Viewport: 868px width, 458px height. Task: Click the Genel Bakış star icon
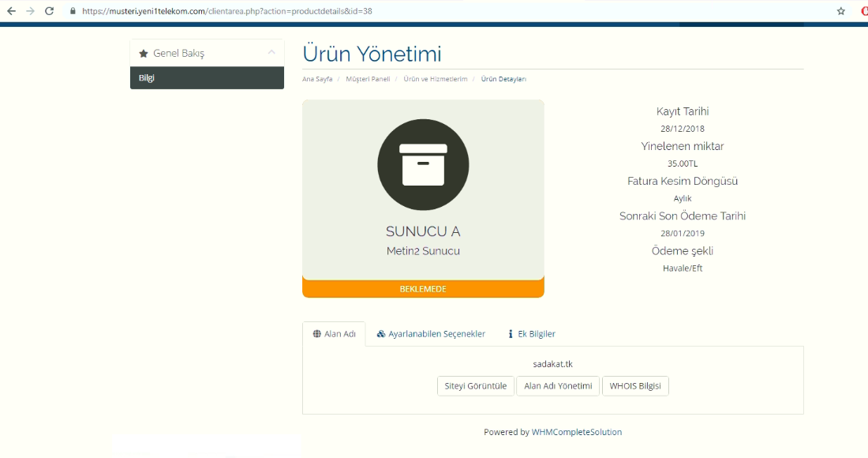point(144,54)
